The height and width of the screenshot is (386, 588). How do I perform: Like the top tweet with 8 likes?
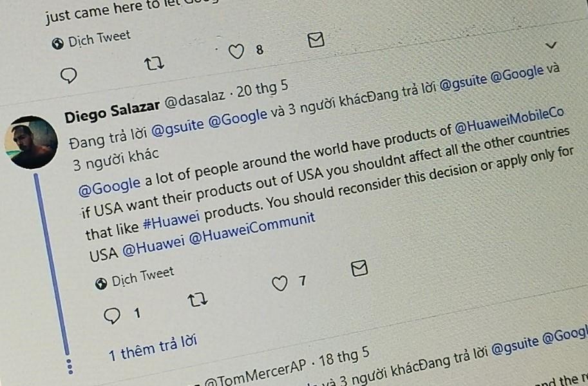[x=238, y=52]
